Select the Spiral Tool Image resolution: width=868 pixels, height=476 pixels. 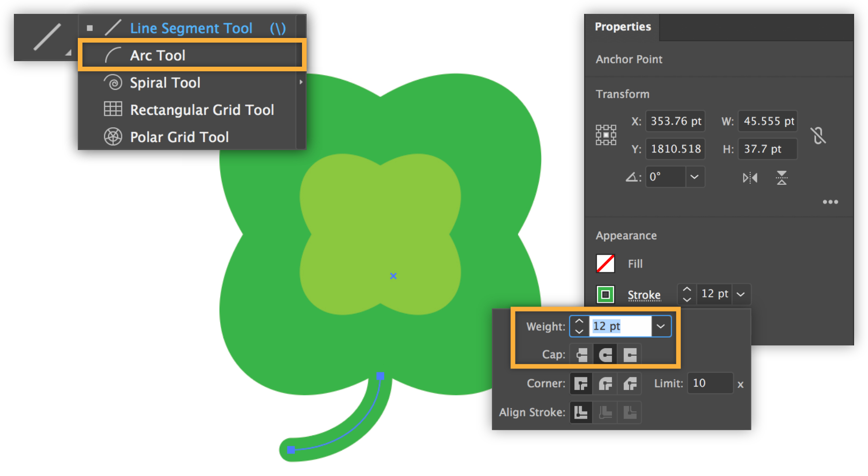coord(165,82)
